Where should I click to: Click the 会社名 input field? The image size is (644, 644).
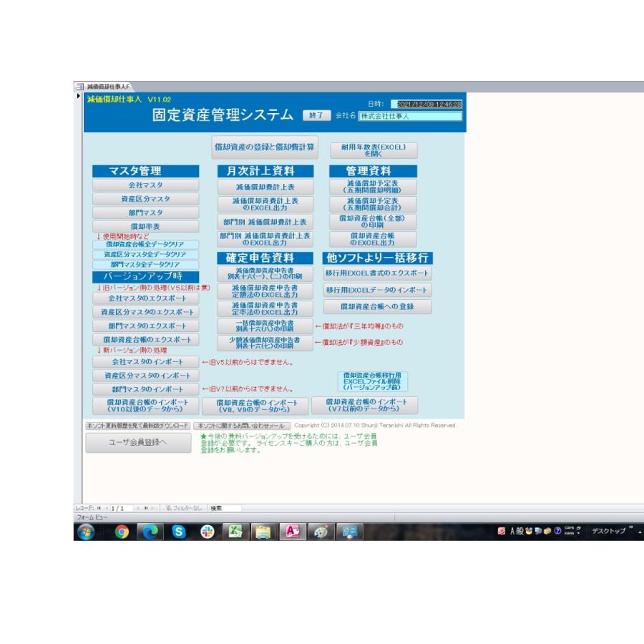click(410, 116)
